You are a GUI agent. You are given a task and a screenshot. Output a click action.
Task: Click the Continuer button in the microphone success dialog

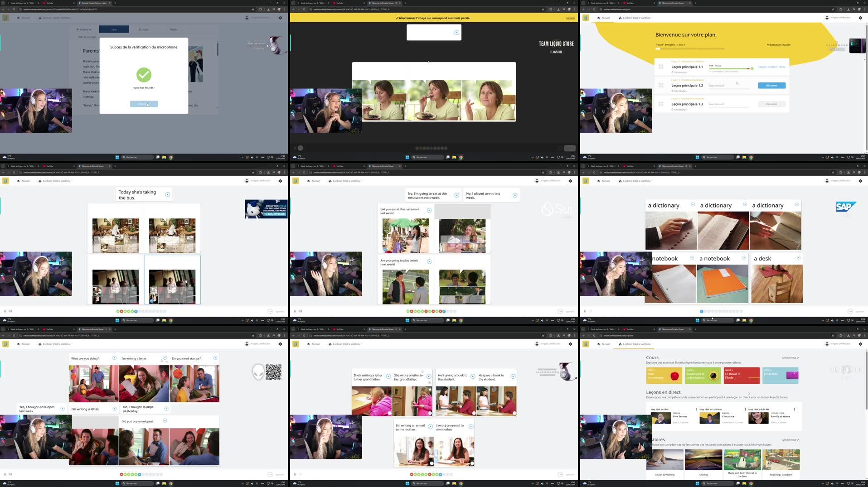pyautogui.click(x=144, y=104)
